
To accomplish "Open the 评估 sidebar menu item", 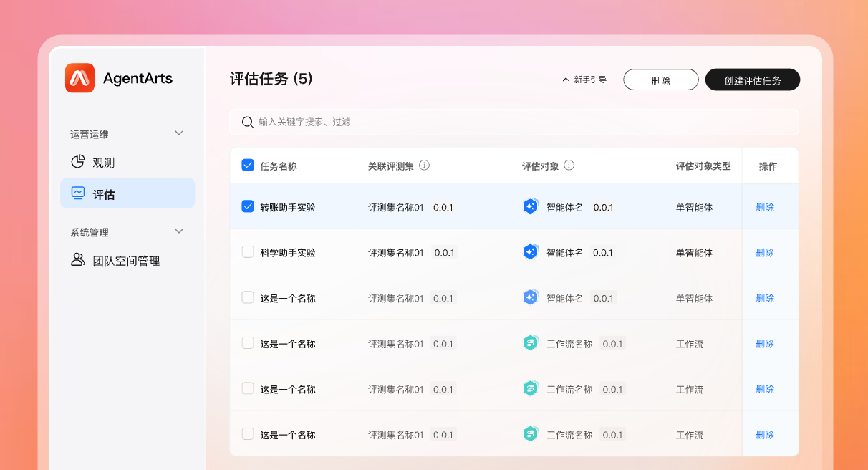I will (127, 193).
